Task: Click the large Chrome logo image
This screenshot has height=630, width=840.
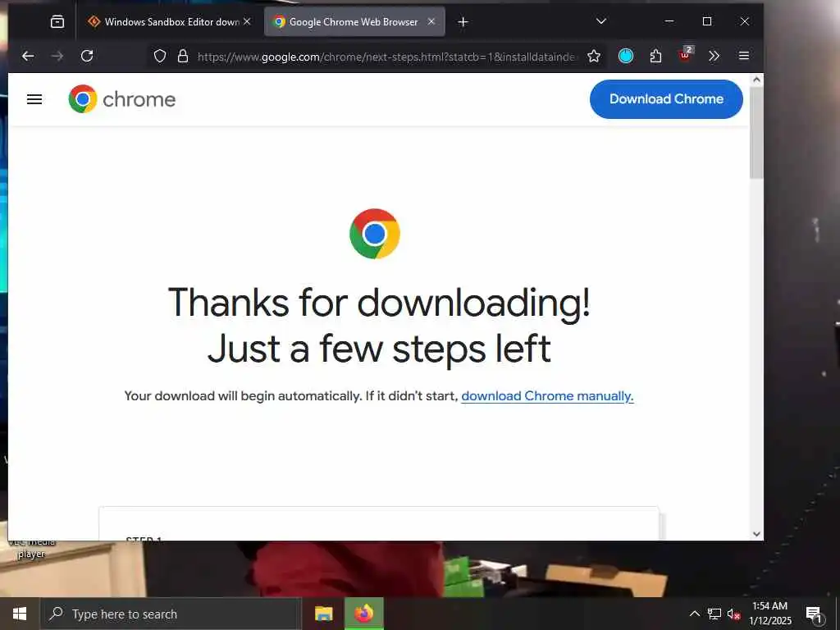Action: tap(374, 234)
